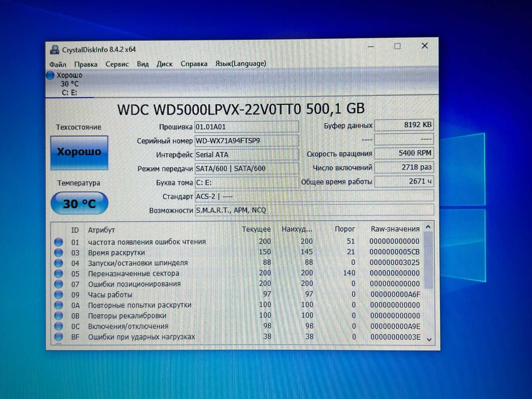The image size is (532, 399).
Task: Click the attribute list scrollbar thumb
Action: [428, 260]
